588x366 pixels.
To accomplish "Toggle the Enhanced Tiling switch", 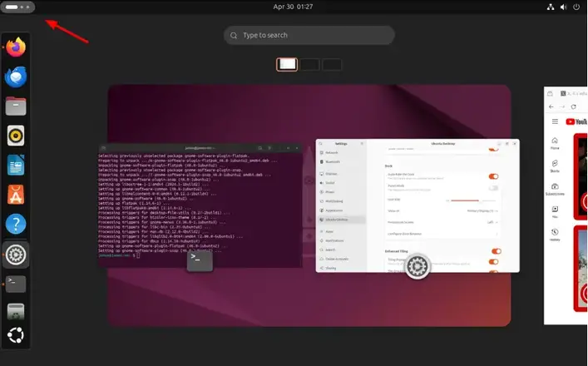I will pos(497,251).
